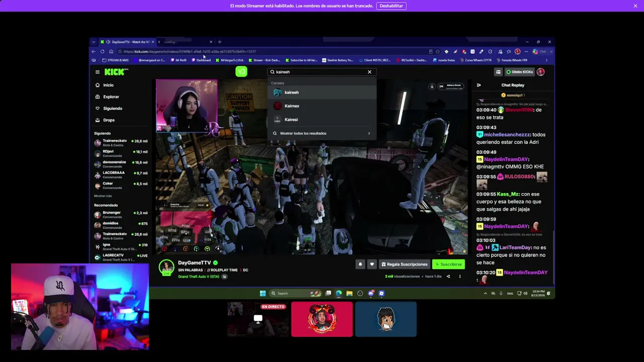Show hidden system tray icons
This screenshot has height=362, width=644.
[x=485, y=293]
